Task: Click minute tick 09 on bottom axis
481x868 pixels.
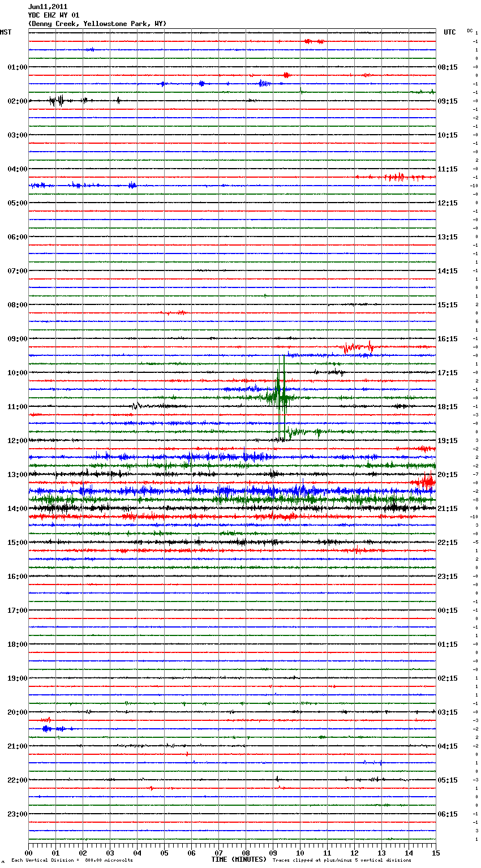Action: [273, 852]
